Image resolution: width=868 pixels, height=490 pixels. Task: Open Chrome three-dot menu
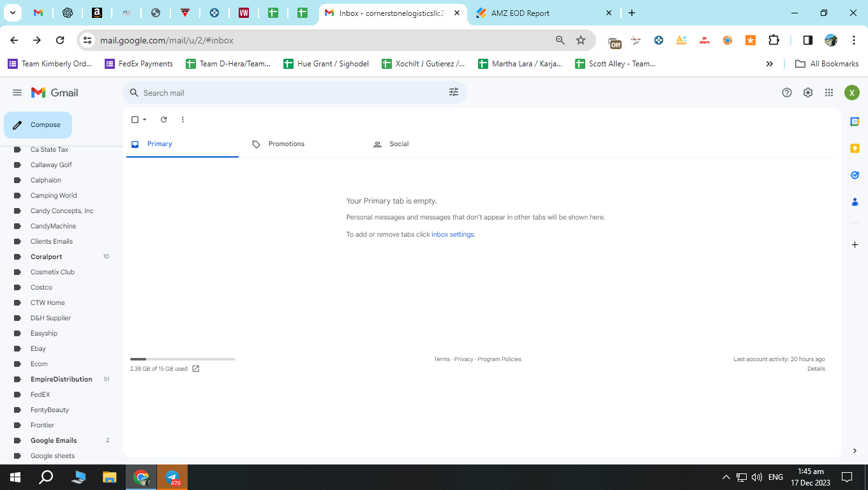tap(854, 40)
